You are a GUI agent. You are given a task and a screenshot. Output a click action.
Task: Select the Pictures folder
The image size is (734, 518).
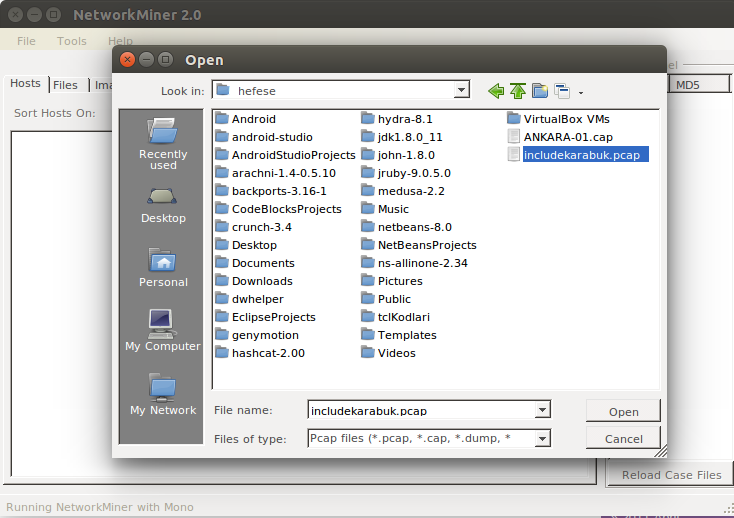(x=392, y=281)
